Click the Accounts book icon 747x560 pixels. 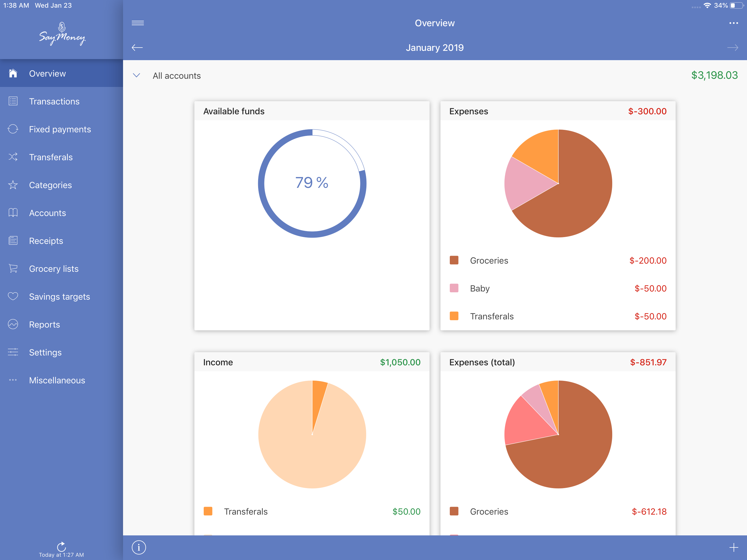pos(13,212)
